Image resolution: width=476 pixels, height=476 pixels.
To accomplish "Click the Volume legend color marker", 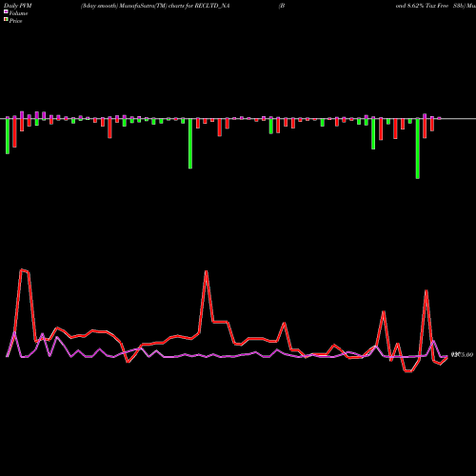I will 6,11.
